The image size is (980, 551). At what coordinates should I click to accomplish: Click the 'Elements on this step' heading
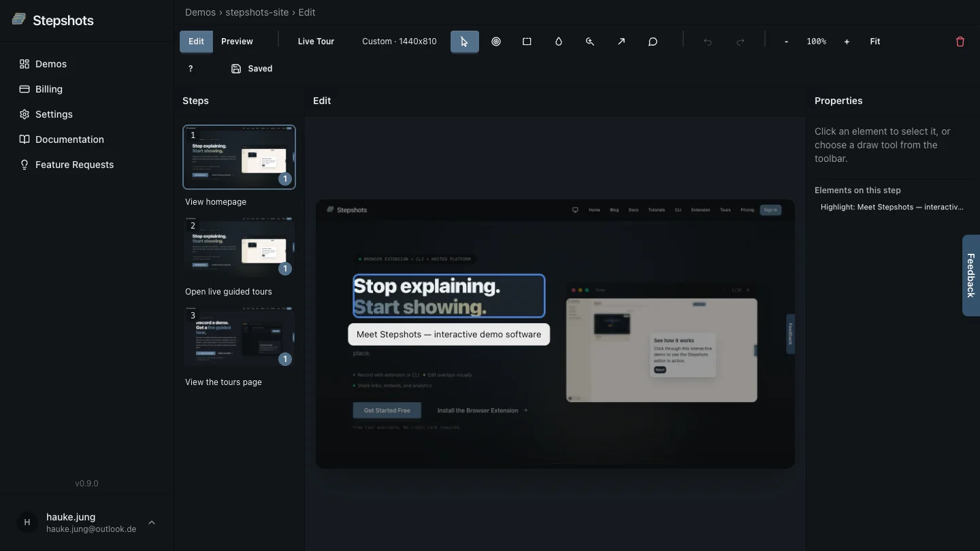coord(857,190)
